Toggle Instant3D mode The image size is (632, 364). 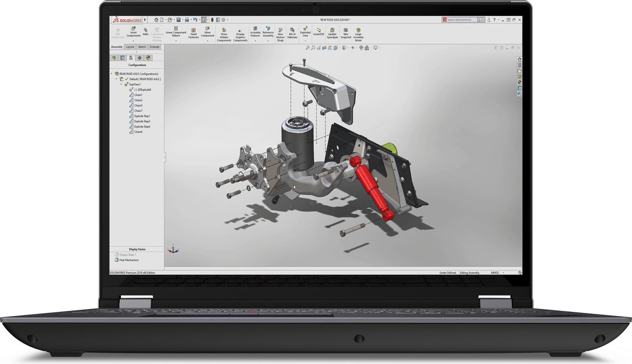[x=319, y=32]
